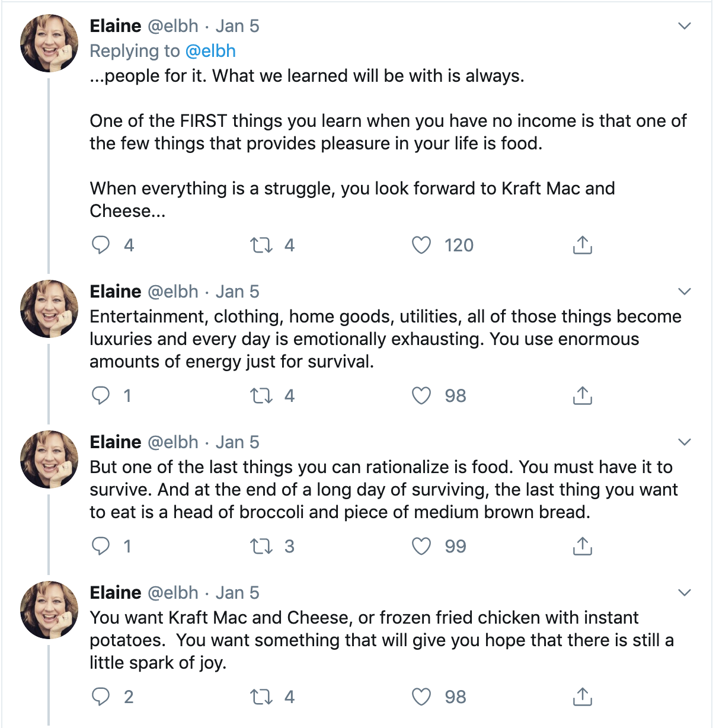
Task: Expand the options chevron on broccoli tweet
Action: click(x=685, y=442)
